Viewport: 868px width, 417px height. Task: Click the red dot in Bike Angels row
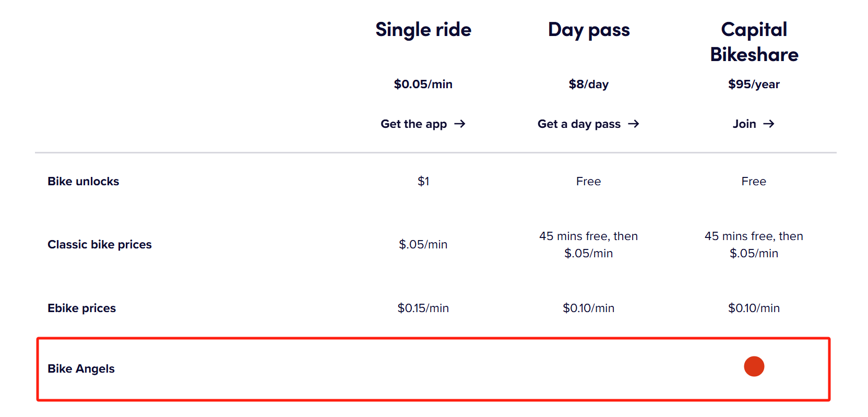pos(754,366)
